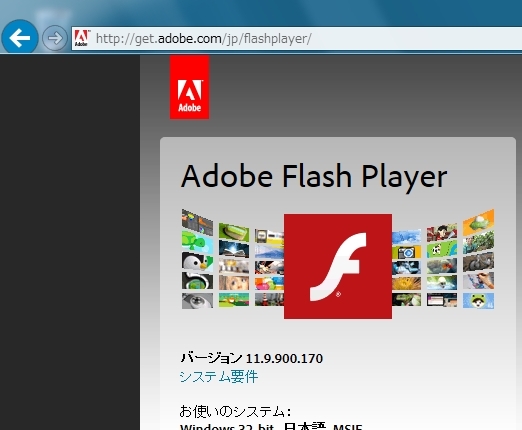Select the バージョン 11.9.900.170 text
The image size is (522, 430).
252,358
